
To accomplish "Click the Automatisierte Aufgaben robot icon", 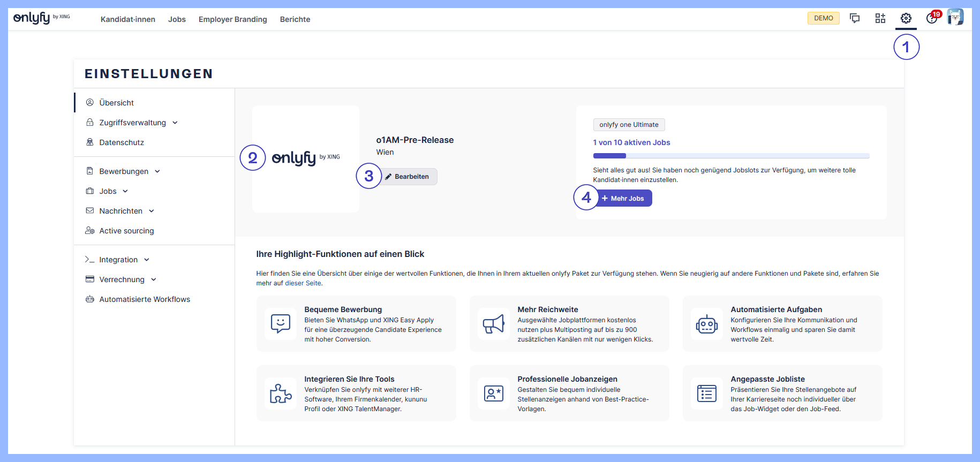I will (x=706, y=324).
